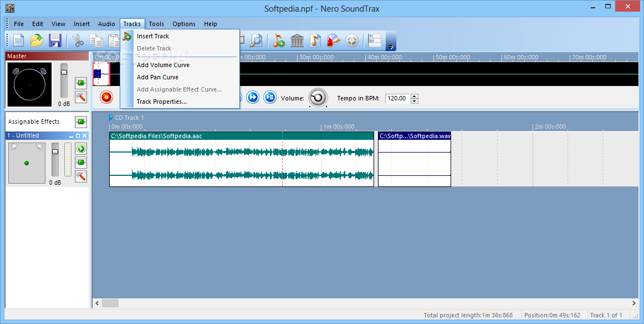Choose Add Pan Curve menu entry
Screen dimensions: 644x324
click(x=180, y=77)
